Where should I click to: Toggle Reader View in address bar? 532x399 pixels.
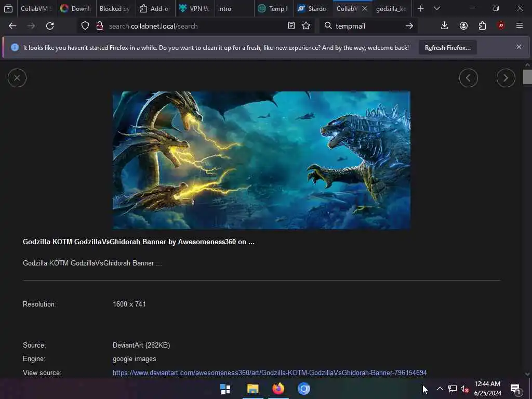[291, 25]
